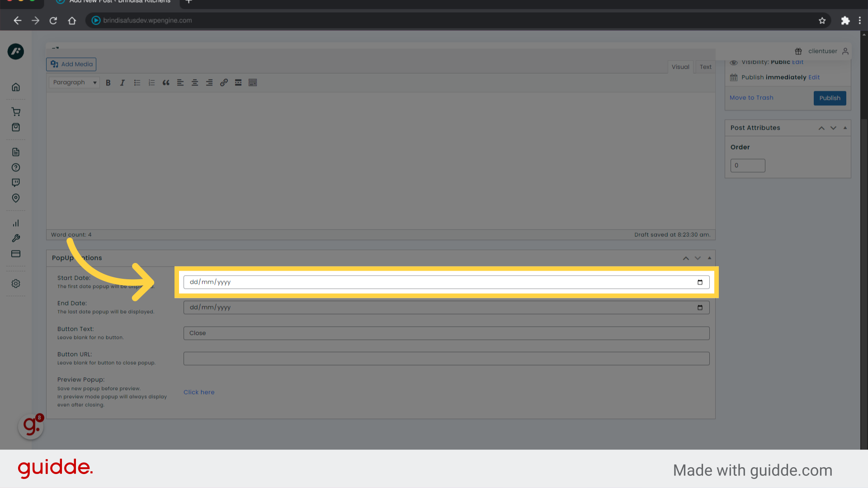This screenshot has width=868, height=488.
Task: Open the settings gear in sidebar
Action: (x=16, y=284)
